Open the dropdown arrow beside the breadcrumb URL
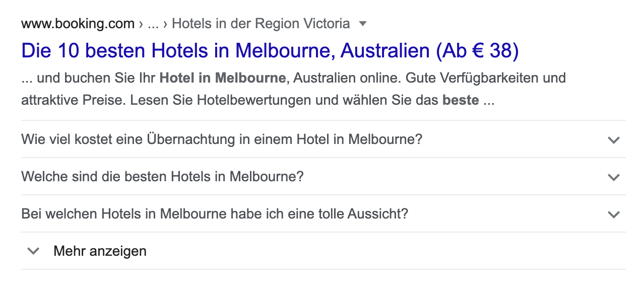This screenshot has width=644, height=290. click(x=363, y=24)
